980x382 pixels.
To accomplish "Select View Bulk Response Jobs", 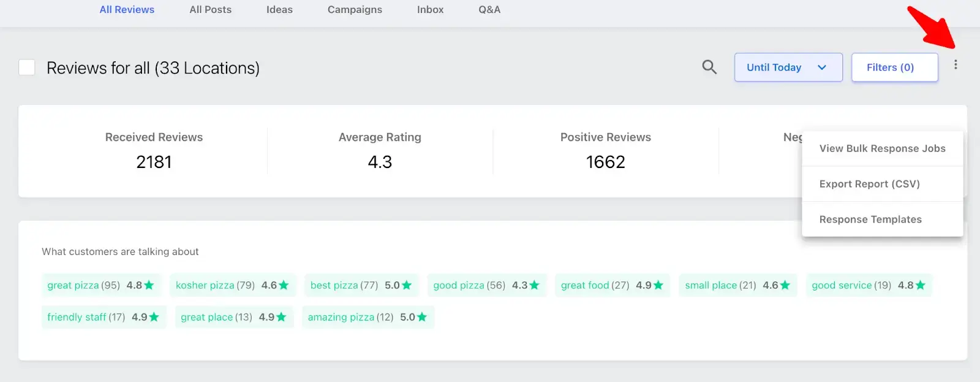I will coord(882,148).
